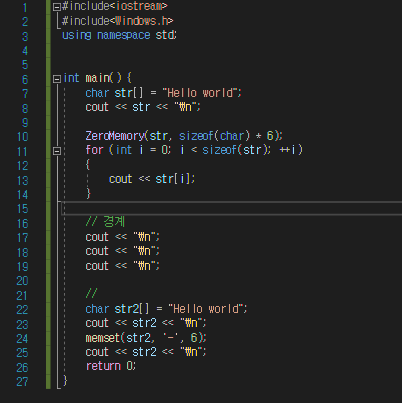Click 'cout' on line 18
This screenshot has height=403, width=402.
(97, 251)
